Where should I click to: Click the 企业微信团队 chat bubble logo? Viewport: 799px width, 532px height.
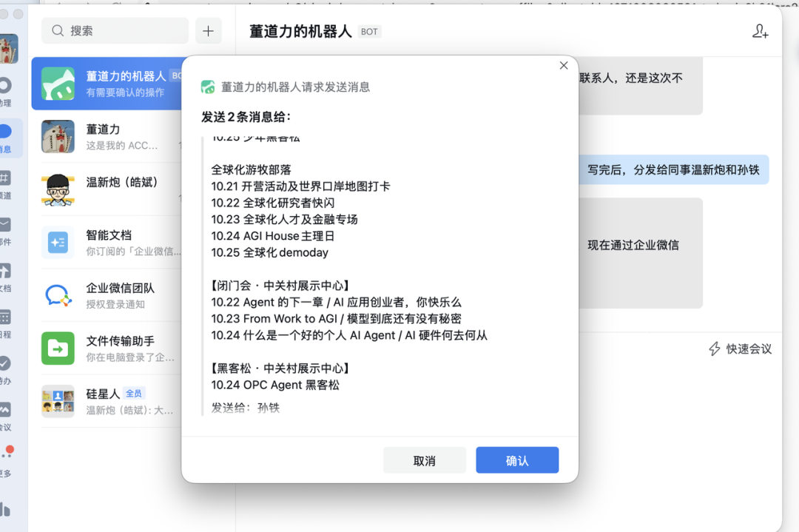tap(58, 295)
